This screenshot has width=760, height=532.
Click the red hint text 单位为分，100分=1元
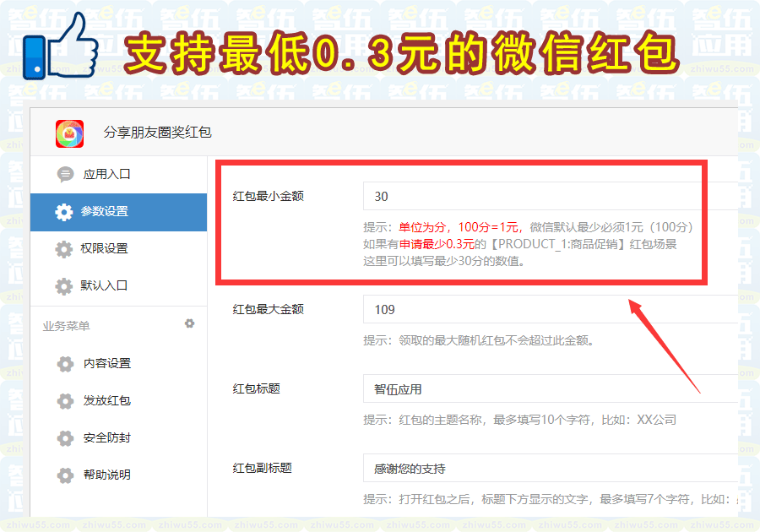click(459, 227)
